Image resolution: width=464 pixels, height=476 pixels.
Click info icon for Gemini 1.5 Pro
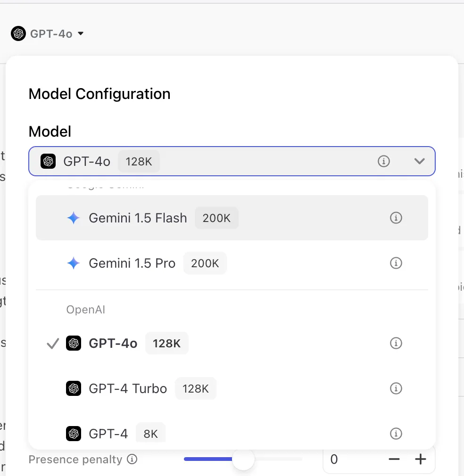tap(396, 263)
